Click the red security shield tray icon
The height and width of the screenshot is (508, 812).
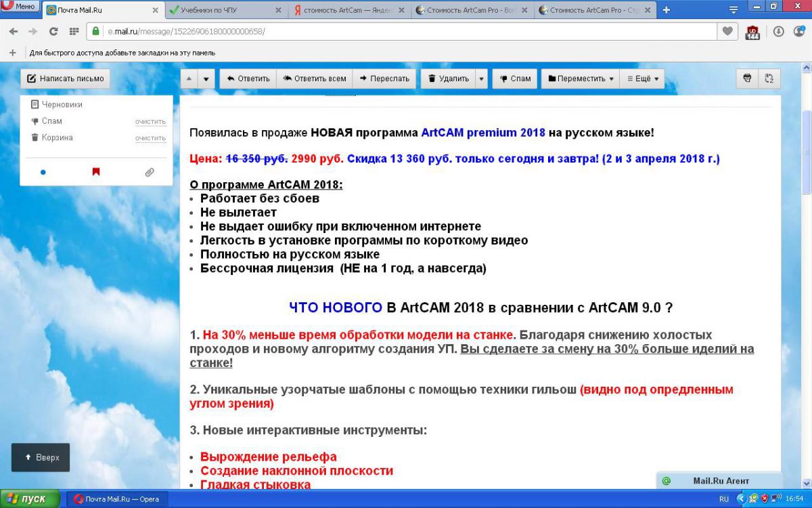click(765, 499)
